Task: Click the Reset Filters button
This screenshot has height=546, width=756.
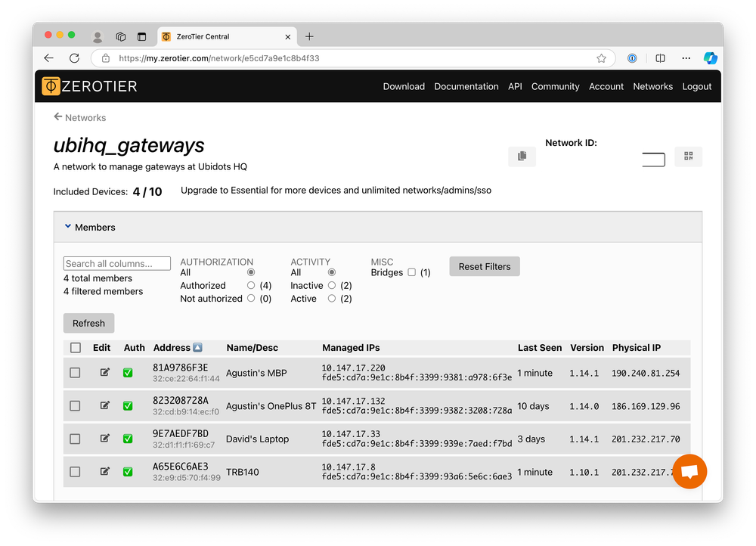Action: point(484,266)
